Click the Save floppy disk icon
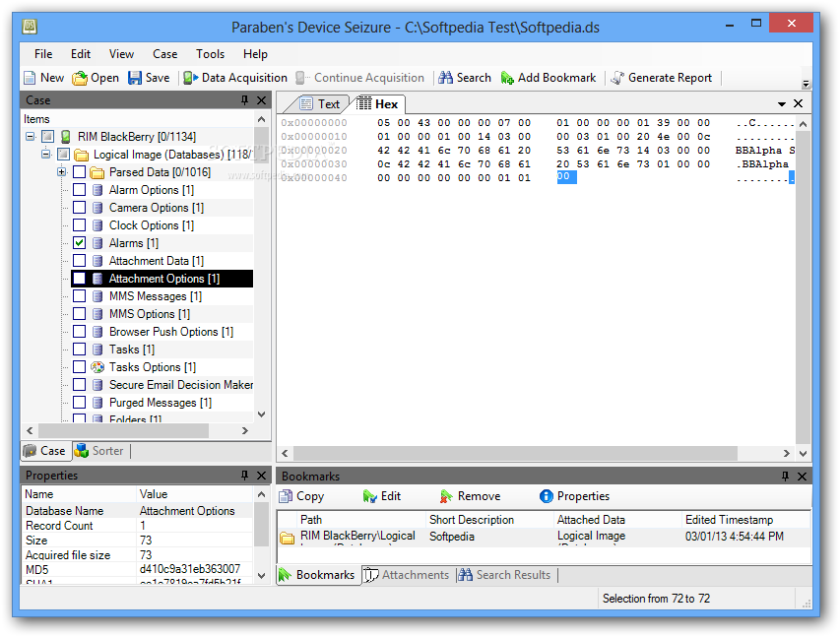840x637 pixels. click(135, 78)
